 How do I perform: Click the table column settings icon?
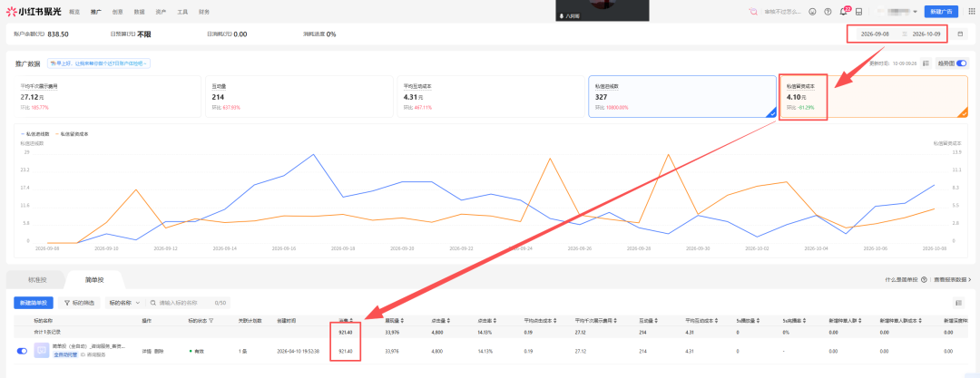coord(959,303)
